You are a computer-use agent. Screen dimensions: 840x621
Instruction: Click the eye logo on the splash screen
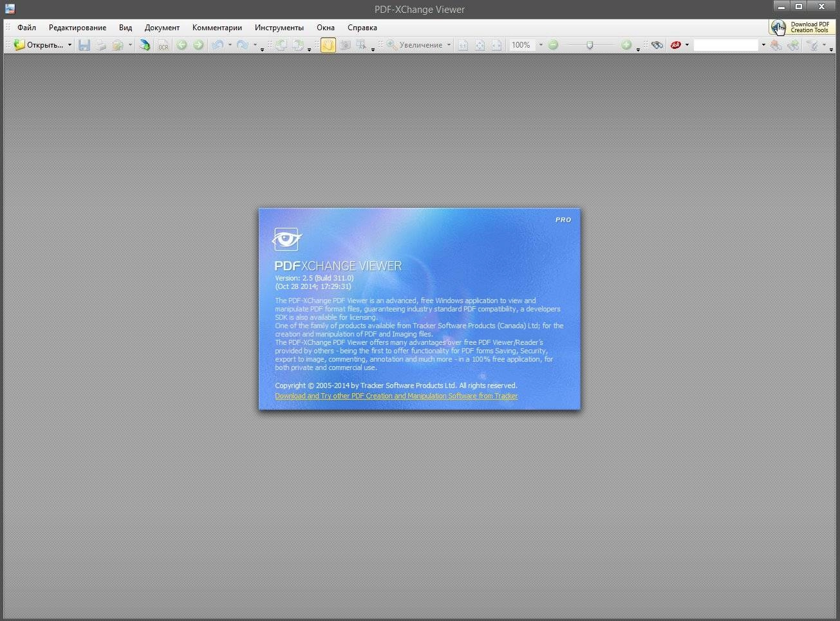[x=286, y=239]
